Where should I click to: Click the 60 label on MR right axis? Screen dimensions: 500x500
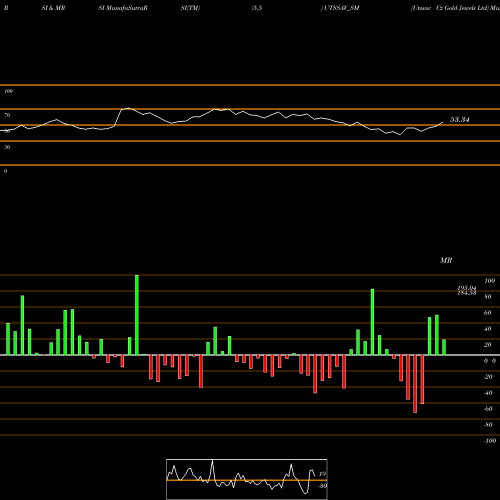(x=488, y=313)
